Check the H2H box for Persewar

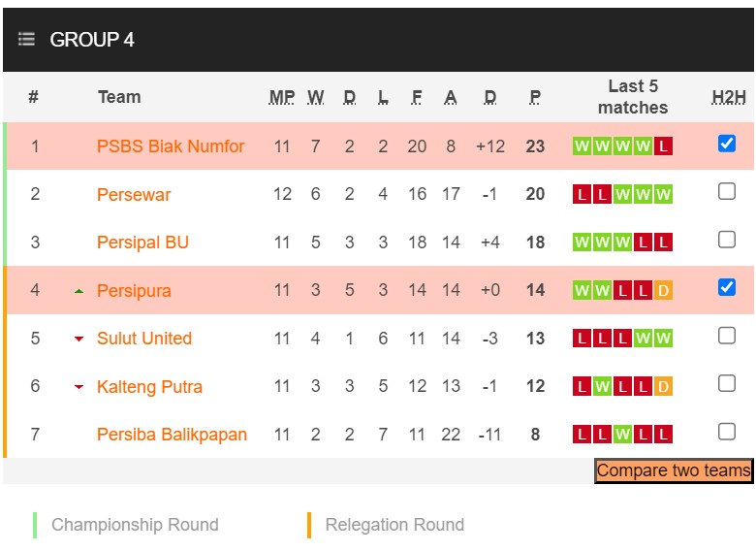[x=727, y=191]
